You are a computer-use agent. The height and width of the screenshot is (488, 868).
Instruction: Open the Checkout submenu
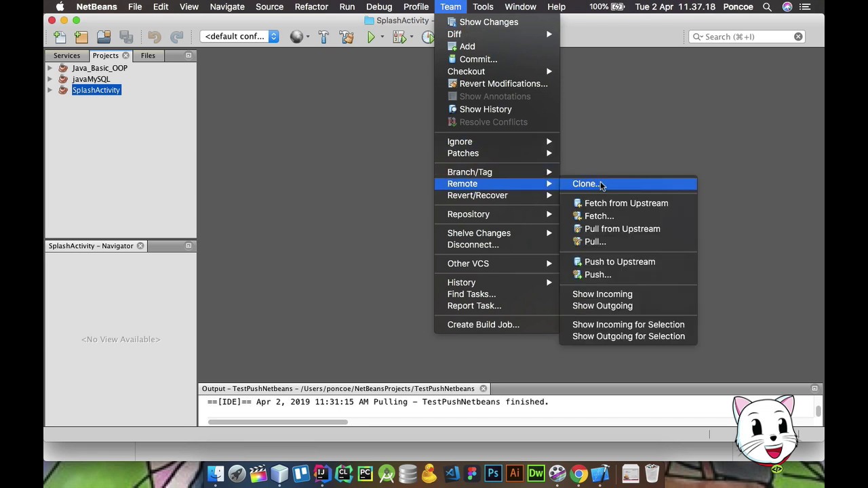click(x=497, y=71)
